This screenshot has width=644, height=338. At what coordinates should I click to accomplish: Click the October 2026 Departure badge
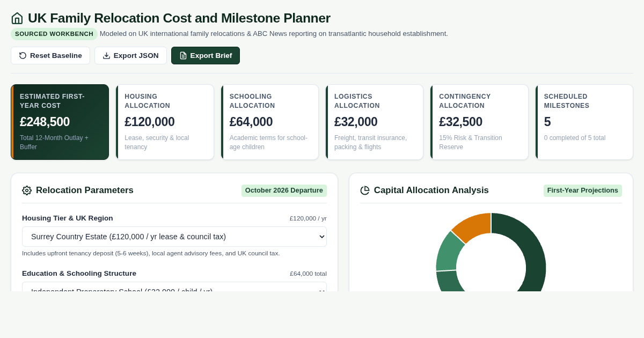point(284,190)
